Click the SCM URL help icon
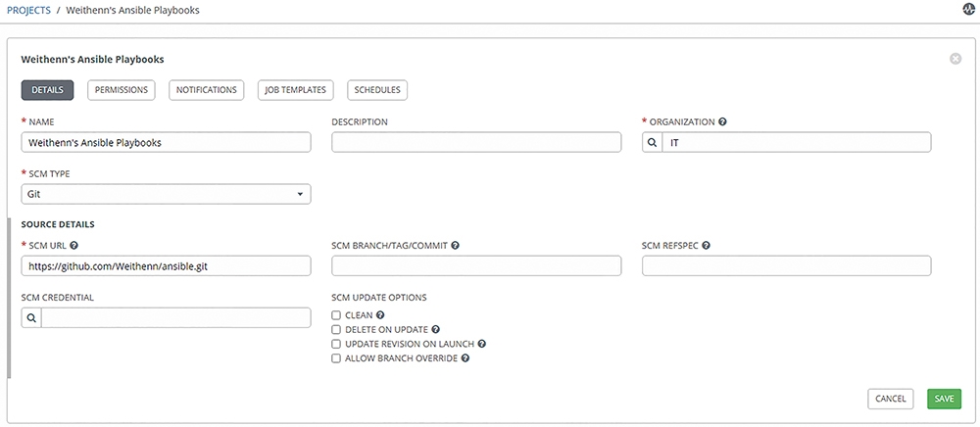The image size is (980, 427). [x=74, y=246]
